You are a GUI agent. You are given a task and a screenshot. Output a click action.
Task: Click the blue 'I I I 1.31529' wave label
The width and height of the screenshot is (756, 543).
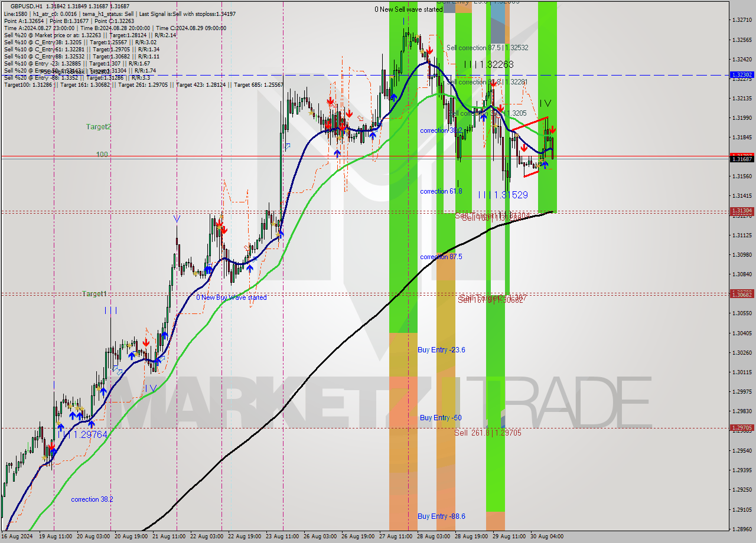(x=503, y=195)
